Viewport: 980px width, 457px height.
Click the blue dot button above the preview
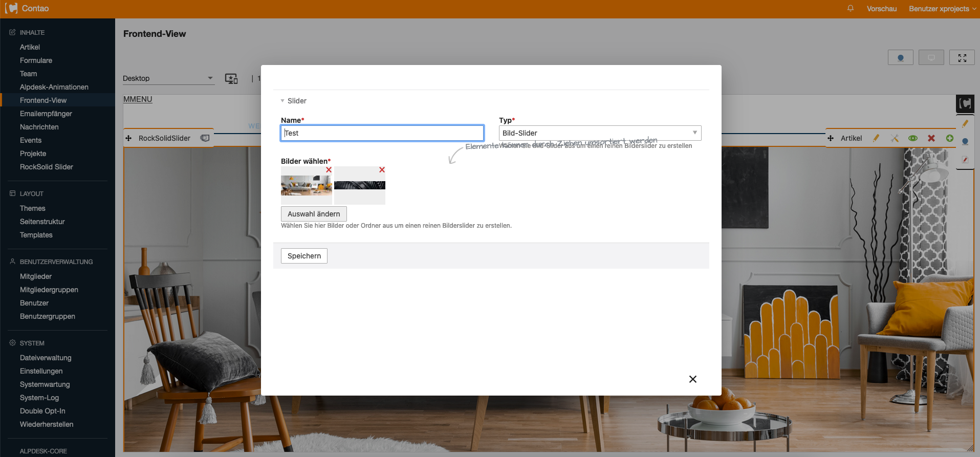[x=901, y=57]
